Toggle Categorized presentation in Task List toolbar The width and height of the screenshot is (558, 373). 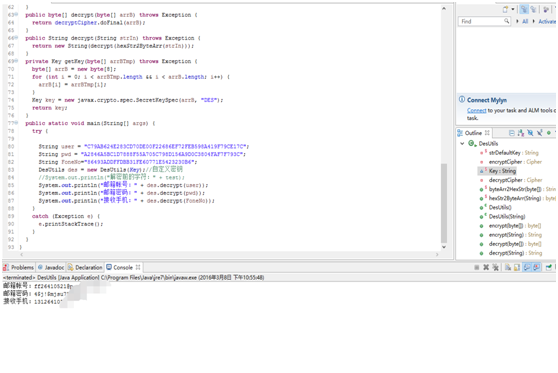click(x=524, y=10)
